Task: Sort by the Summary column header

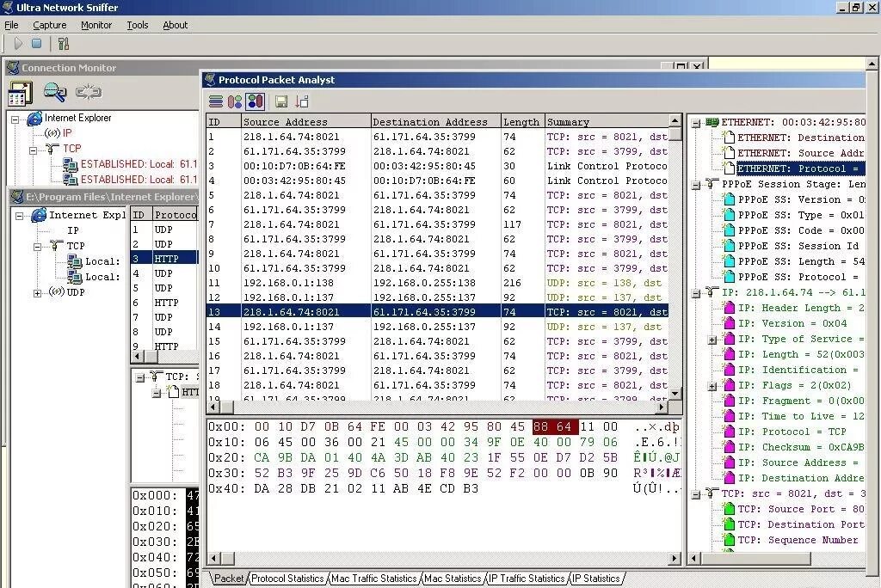Action: (607, 122)
